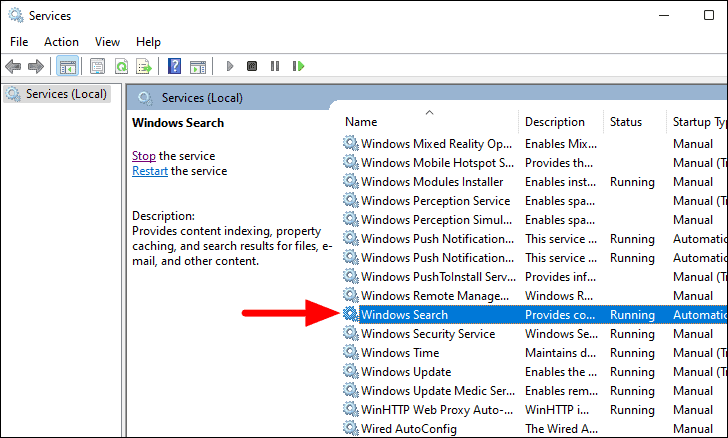Click 'The Wired A...' description cell

coord(561,429)
